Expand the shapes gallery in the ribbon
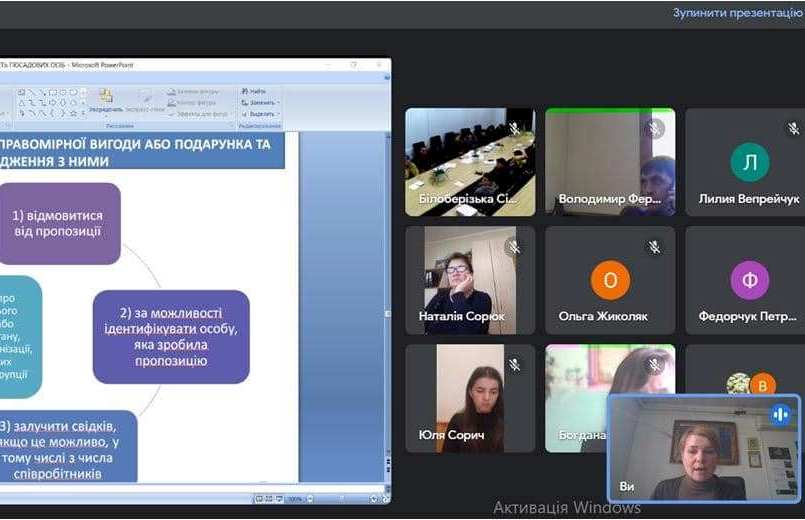The height and width of the screenshot is (520, 805). (x=83, y=113)
